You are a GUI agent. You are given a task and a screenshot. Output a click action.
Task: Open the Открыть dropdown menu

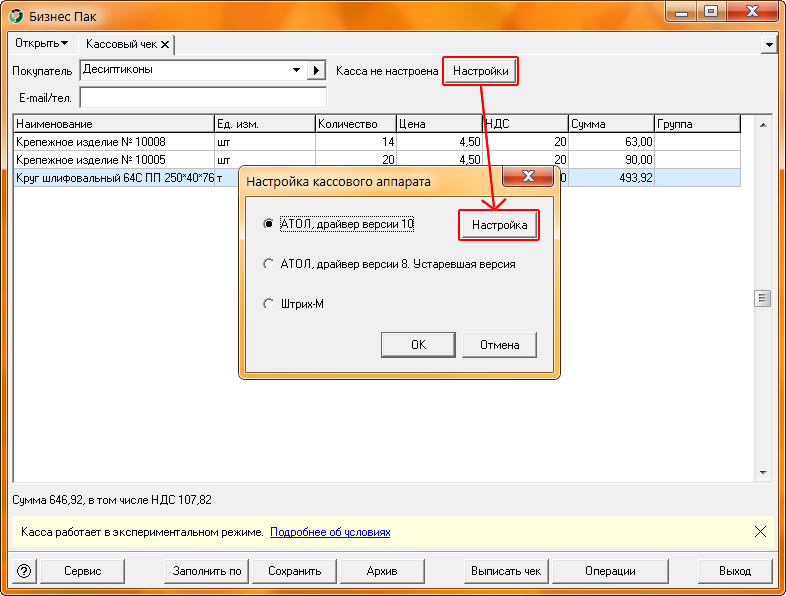pos(41,44)
